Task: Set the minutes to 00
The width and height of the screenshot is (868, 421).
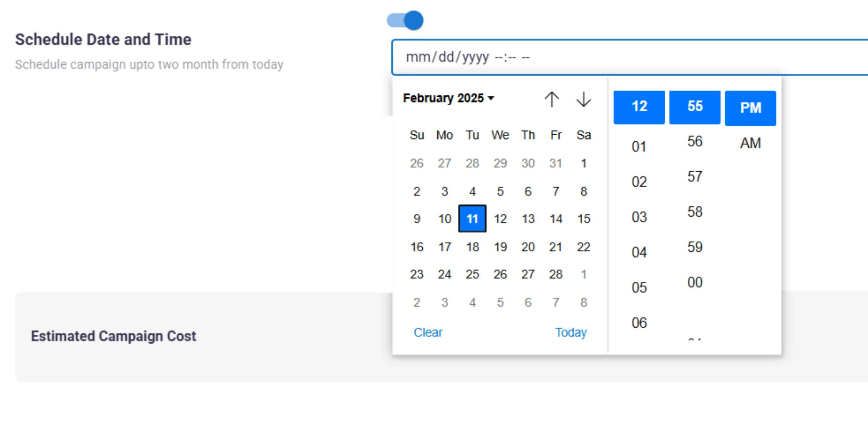Action: (x=695, y=282)
